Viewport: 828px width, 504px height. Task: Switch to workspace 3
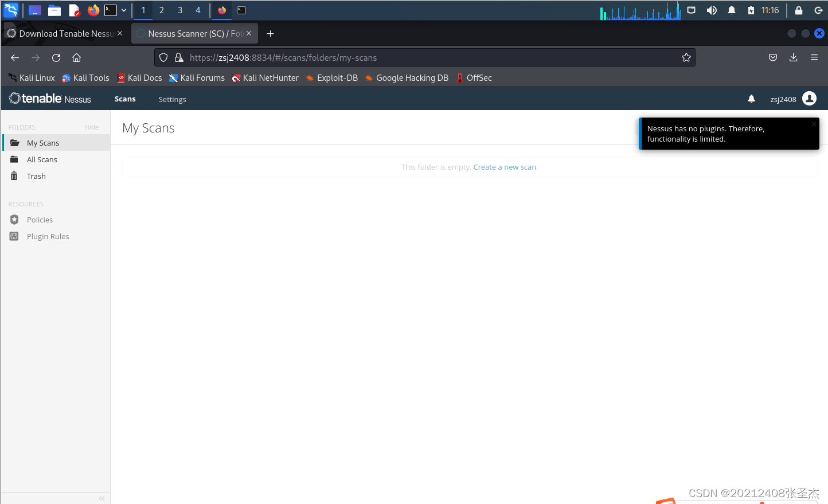click(180, 10)
